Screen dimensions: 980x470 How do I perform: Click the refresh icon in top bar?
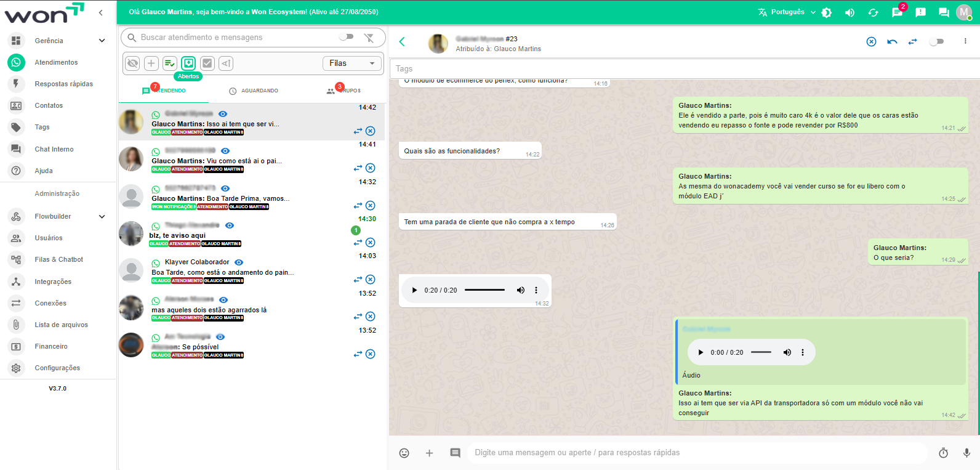click(x=873, y=12)
